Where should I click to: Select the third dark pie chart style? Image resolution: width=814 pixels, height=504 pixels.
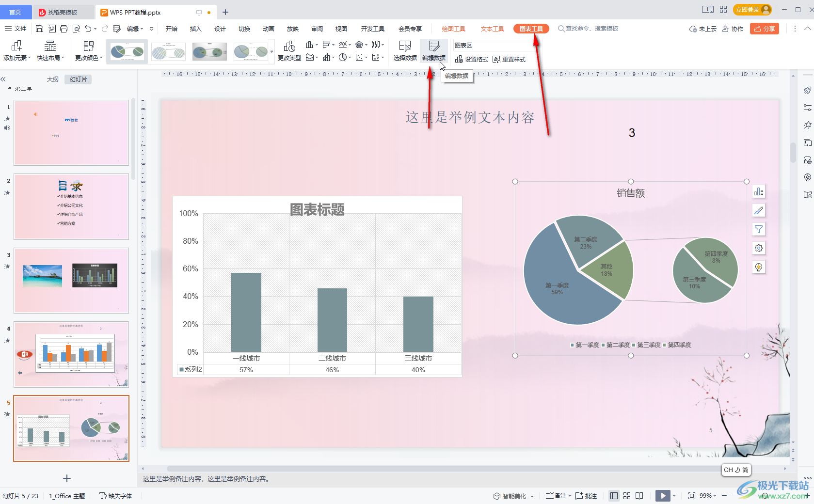209,51
